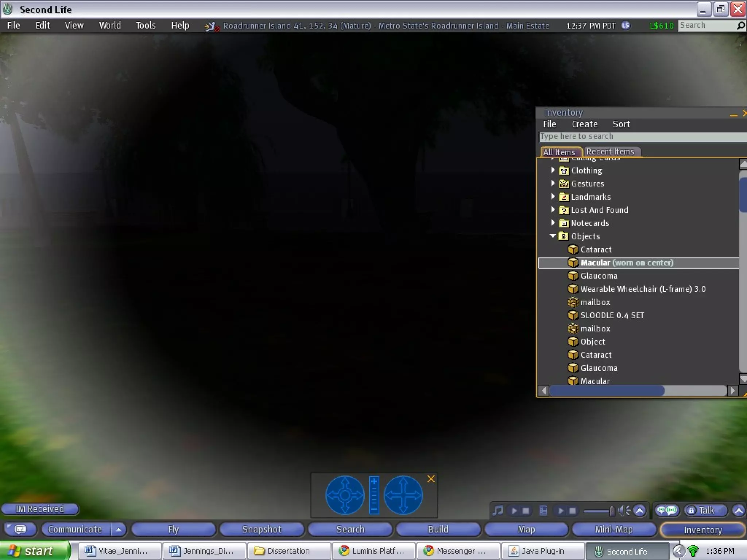Viewport: 747px width, 560px height.
Task: Stop the media movie playback
Action: [572, 511]
